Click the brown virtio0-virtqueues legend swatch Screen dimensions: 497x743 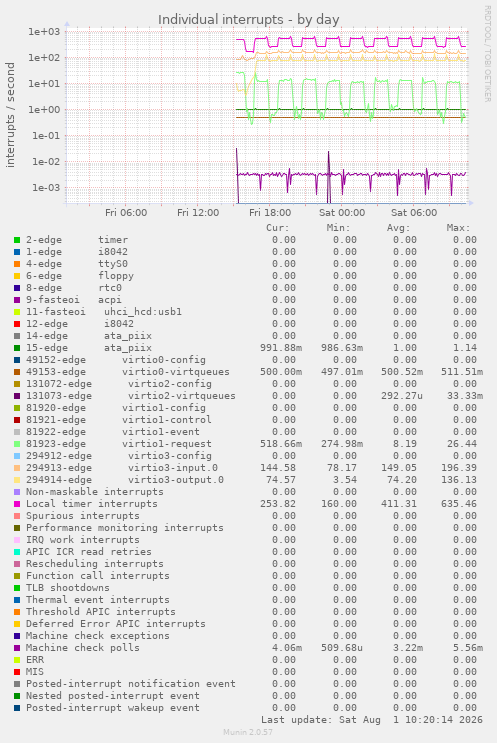[x=17, y=372]
